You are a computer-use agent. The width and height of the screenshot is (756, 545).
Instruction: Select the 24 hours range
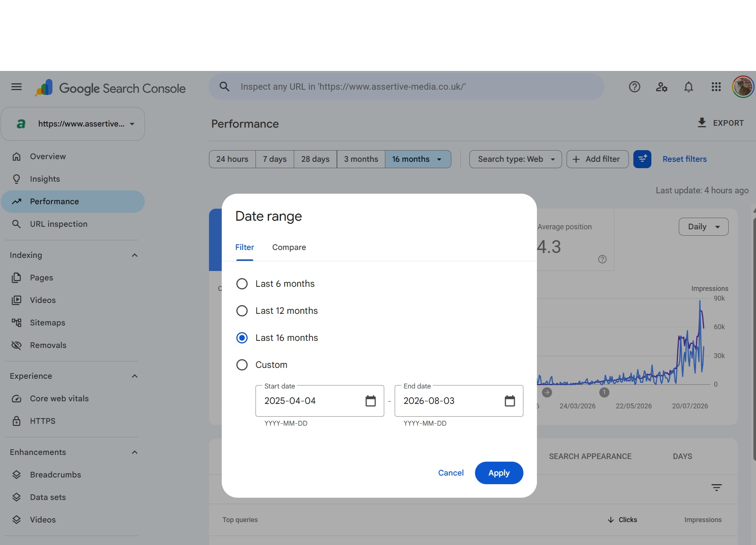(232, 159)
